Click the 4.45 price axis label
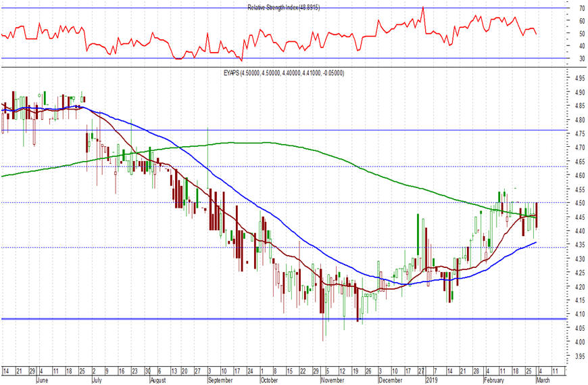588x385 pixels. [x=580, y=217]
